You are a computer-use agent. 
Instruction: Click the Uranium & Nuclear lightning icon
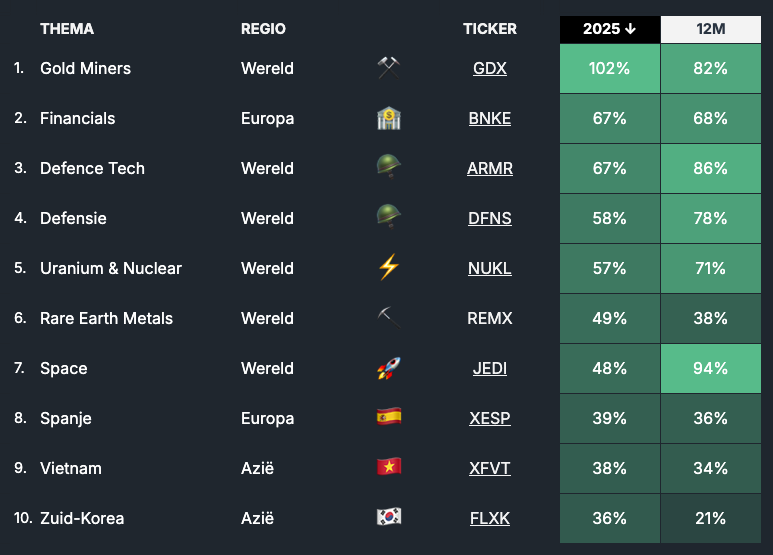[x=388, y=268]
